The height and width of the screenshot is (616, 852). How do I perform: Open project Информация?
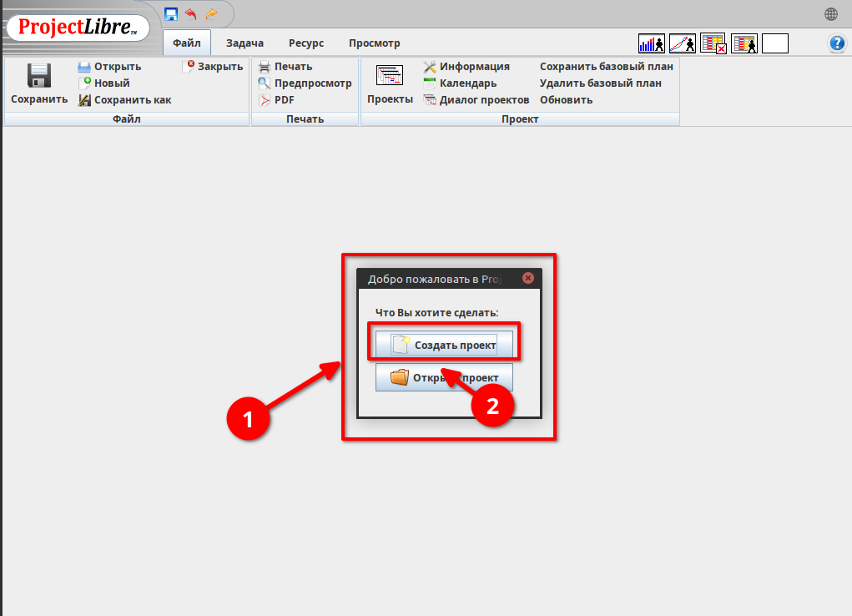pos(466,66)
